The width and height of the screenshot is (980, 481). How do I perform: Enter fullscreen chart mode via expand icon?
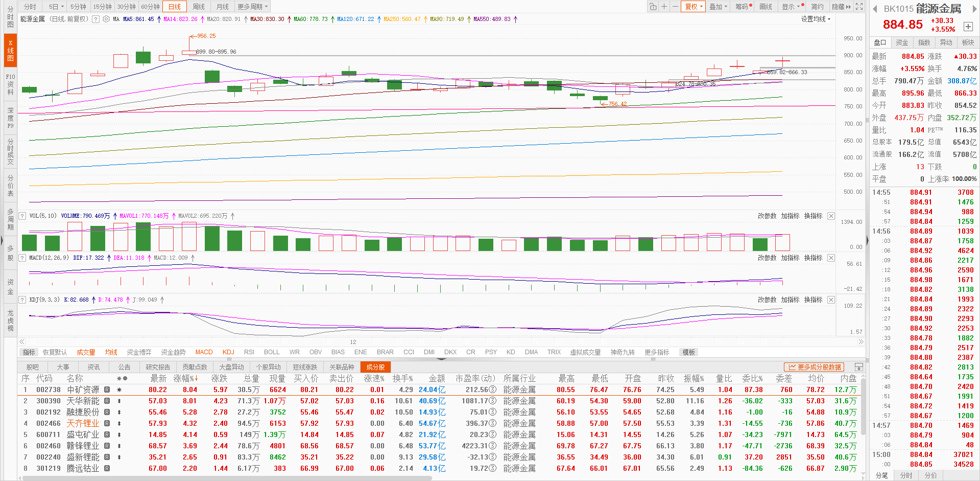[x=859, y=7]
